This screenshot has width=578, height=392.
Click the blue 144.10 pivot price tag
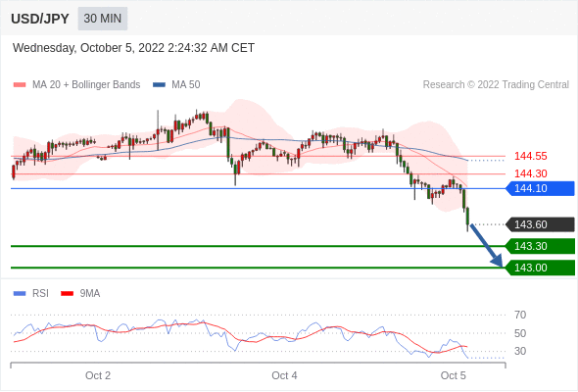[x=540, y=188]
